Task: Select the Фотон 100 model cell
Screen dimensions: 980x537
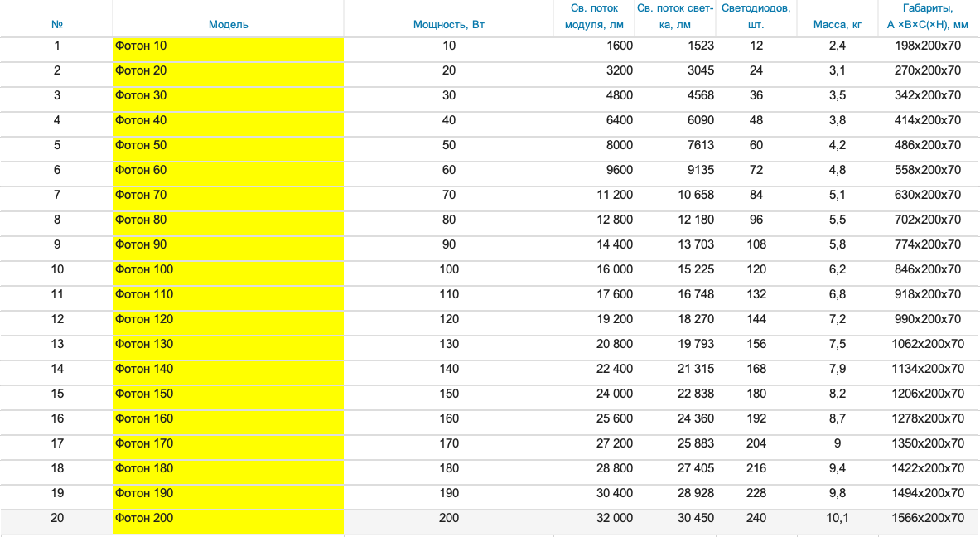Action: (228, 273)
